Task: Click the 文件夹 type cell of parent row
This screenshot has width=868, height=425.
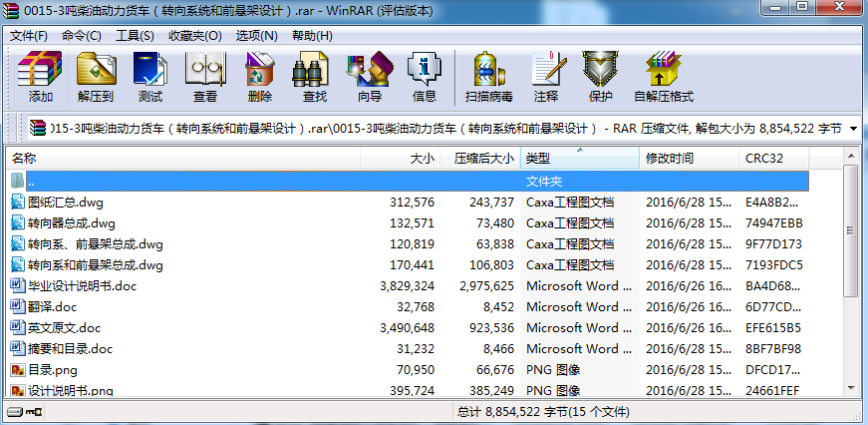Action: (543, 182)
